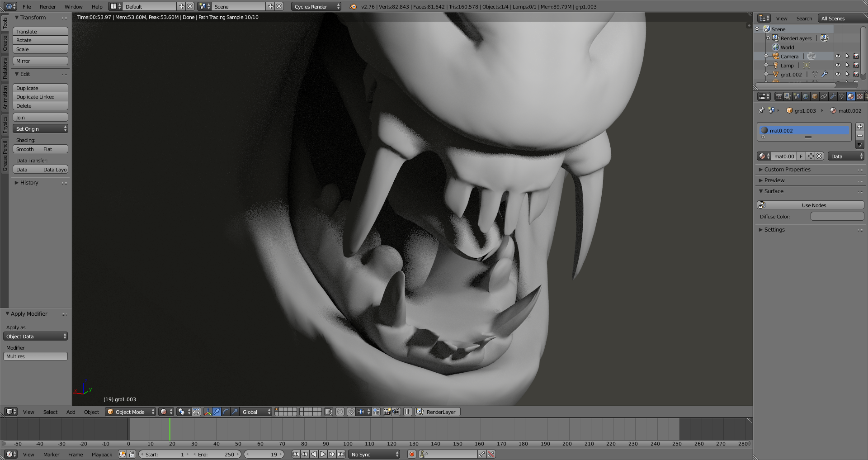Open the Global orientation dropdown
The image size is (868, 460).
point(255,412)
